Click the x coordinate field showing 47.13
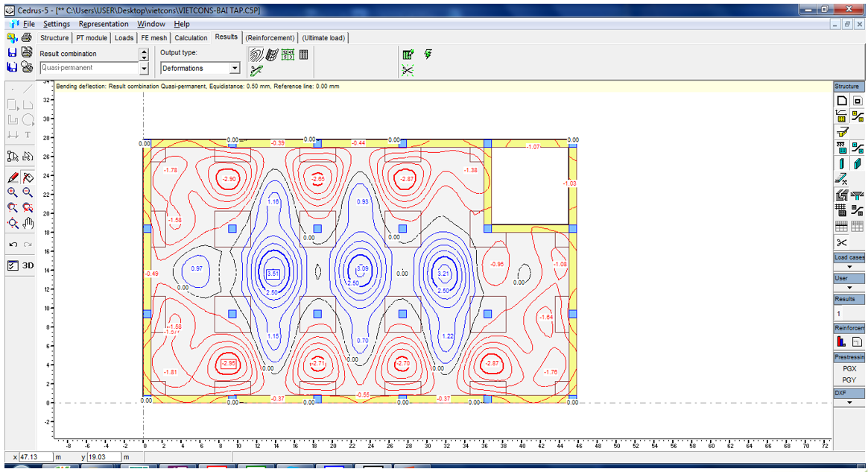868x472 pixels. click(36, 457)
